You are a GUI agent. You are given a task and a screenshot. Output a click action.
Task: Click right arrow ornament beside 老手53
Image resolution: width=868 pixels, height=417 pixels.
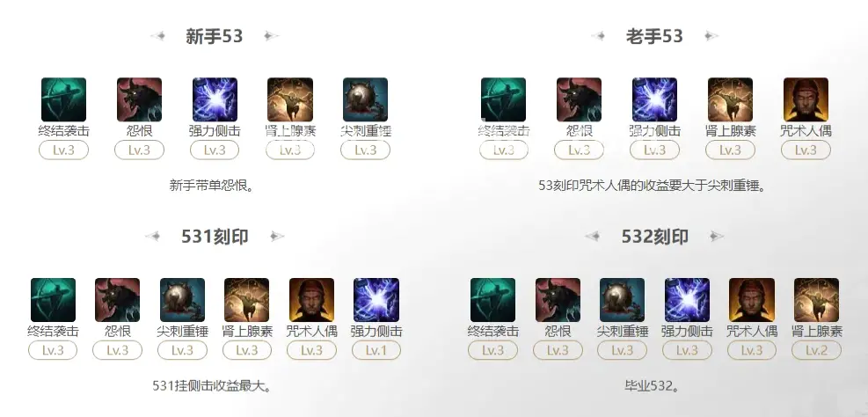click(711, 37)
